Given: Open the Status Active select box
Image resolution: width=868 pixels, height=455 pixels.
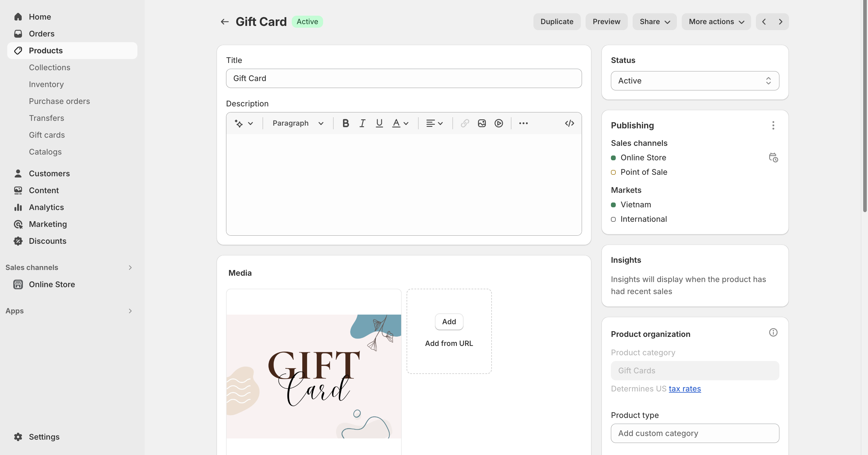Looking at the screenshot, I should [694, 81].
